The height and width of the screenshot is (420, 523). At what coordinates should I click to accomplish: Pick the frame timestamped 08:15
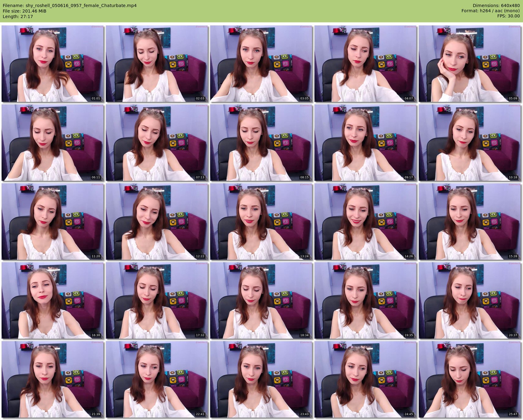click(x=261, y=143)
